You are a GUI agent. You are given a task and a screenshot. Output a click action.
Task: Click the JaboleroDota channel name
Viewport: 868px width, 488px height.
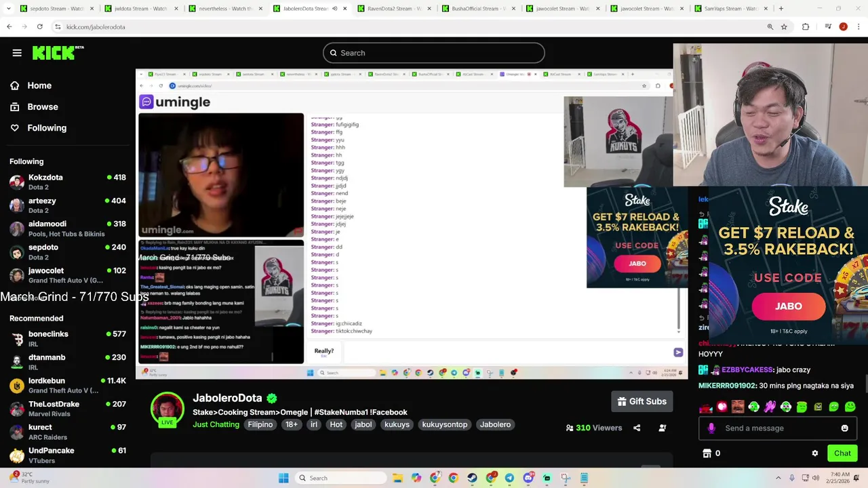point(227,398)
